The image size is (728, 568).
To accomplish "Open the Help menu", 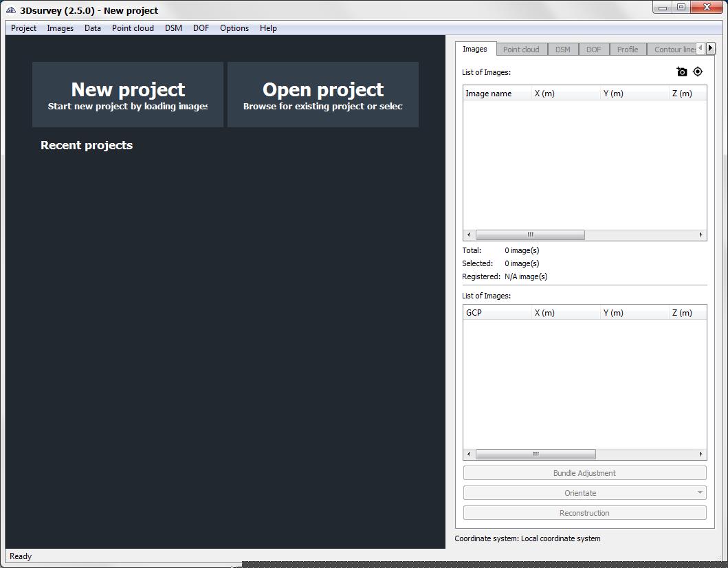I will [x=268, y=28].
